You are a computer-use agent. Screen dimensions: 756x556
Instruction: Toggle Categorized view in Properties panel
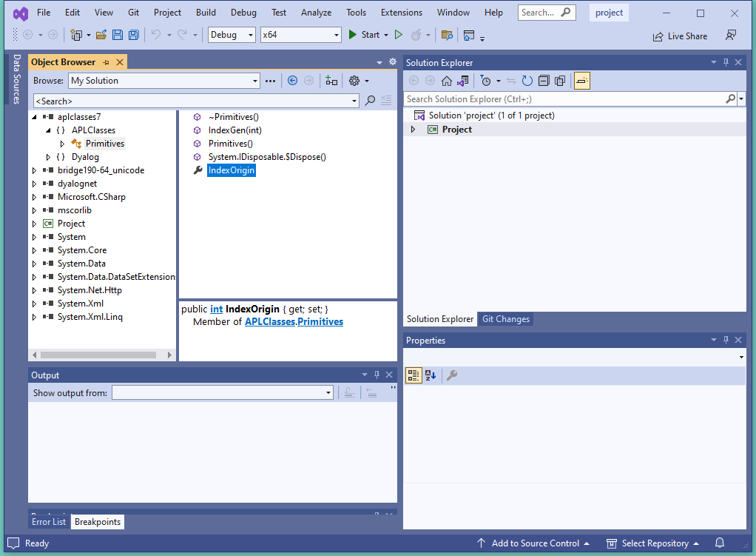[414, 375]
